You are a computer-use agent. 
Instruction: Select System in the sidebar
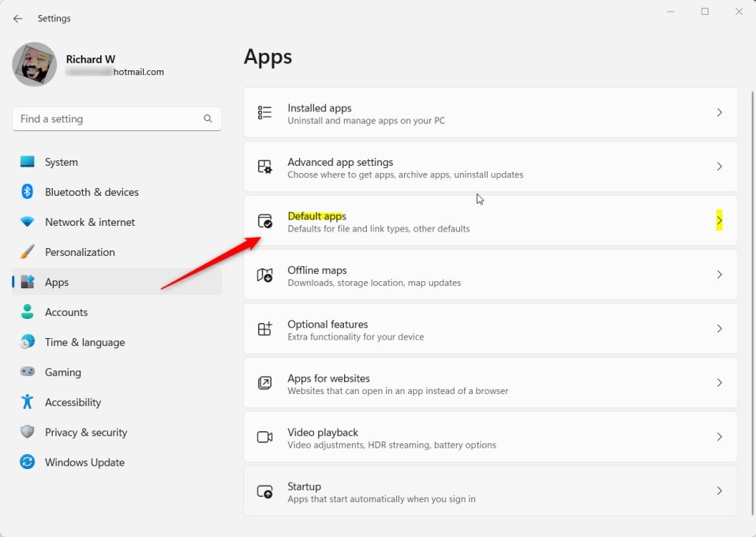point(117,162)
